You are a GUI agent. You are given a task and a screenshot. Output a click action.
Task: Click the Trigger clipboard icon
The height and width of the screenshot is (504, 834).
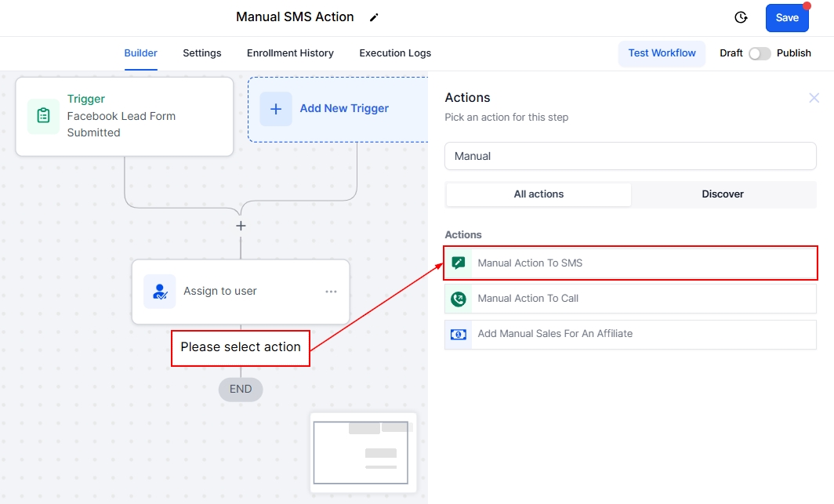[43, 116]
